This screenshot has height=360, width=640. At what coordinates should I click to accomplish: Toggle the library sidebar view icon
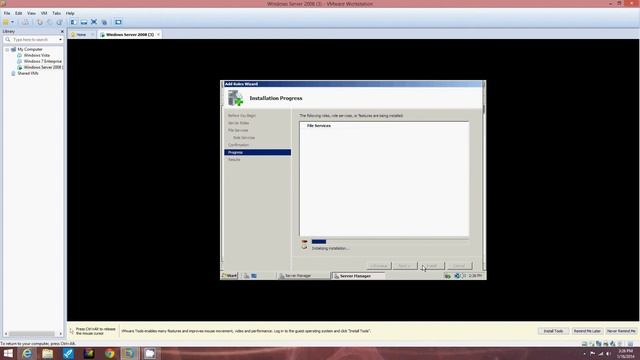(x=73, y=22)
